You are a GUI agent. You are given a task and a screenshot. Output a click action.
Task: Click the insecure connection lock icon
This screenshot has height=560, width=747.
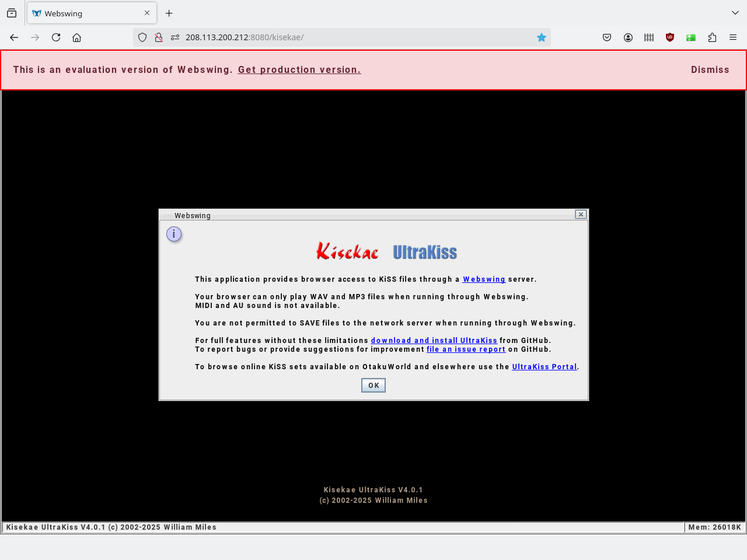pos(158,37)
